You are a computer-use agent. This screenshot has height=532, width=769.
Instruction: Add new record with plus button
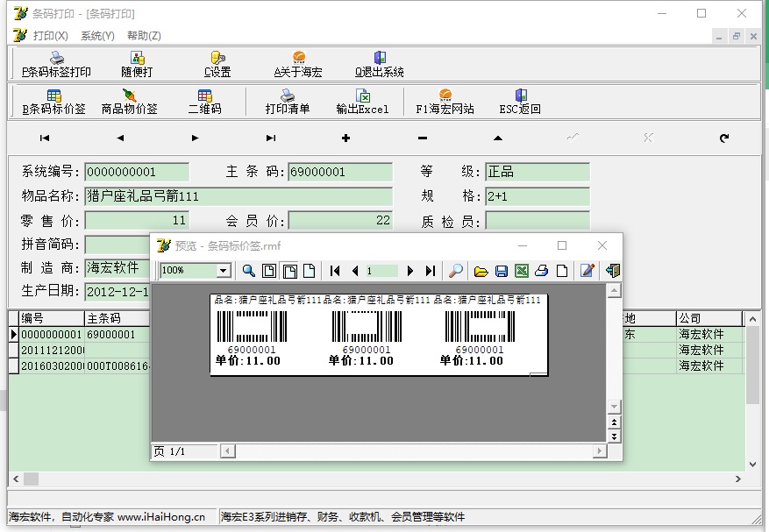(345, 138)
